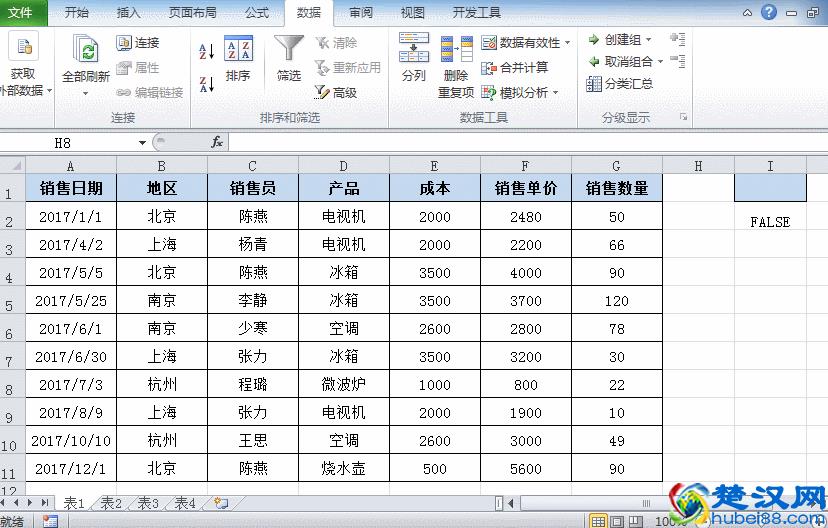Click the 烧水壶 cell

[x=344, y=468]
